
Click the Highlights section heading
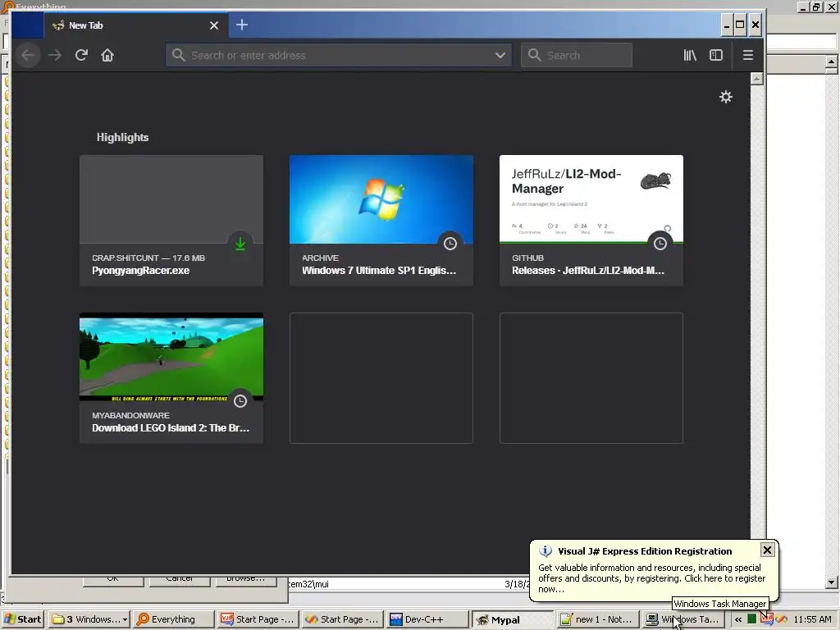(x=123, y=137)
